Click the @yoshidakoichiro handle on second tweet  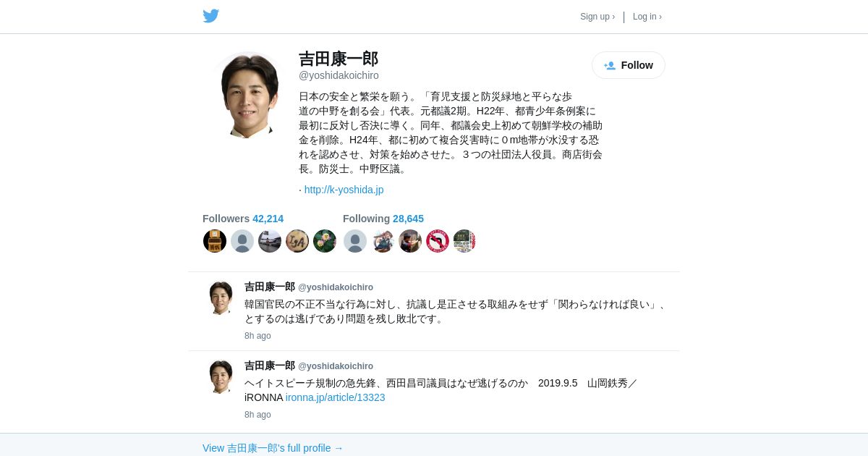click(336, 366)
